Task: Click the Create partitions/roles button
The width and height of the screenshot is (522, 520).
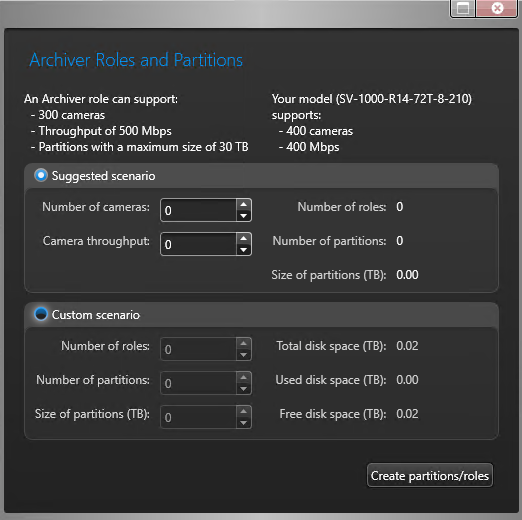Action: coord(430,475)
